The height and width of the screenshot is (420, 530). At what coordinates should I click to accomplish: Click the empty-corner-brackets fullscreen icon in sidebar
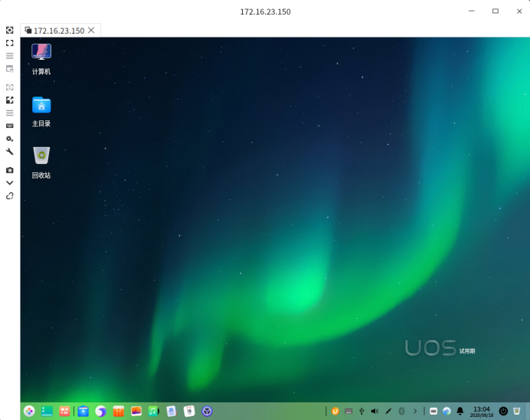[x=10, y=43]
